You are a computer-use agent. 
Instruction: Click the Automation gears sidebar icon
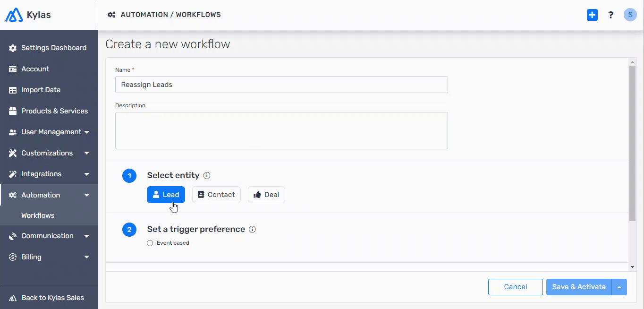(13, 195)
